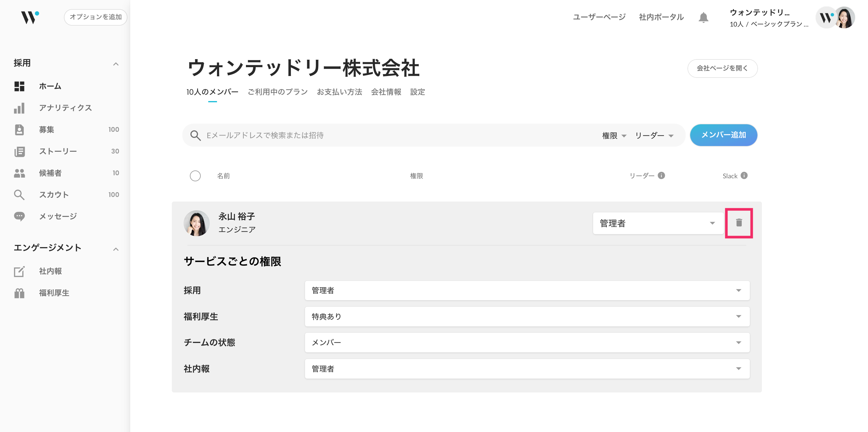Viewport: 868px width, 432px height.
Task: Switch to 10人のメンバー tab
Action: [212, 92]
